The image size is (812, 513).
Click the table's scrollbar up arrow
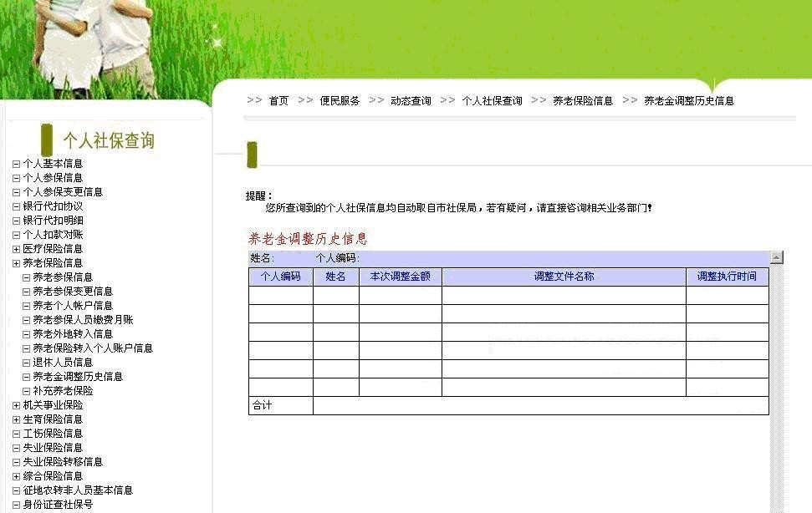[777, 258]
